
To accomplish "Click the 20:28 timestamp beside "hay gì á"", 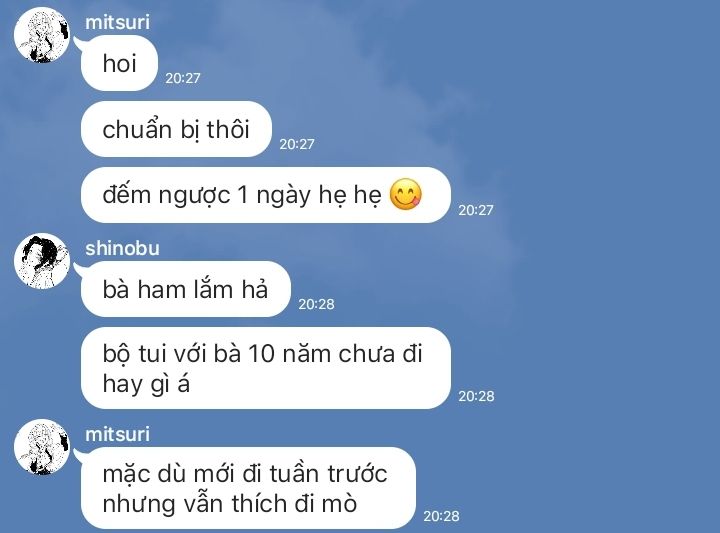I will point(476,396).
